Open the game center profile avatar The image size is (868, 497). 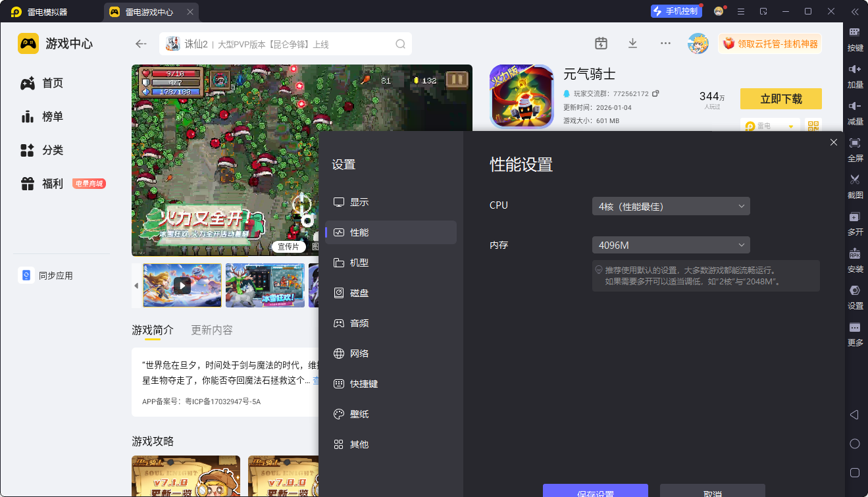click(698, 43)
